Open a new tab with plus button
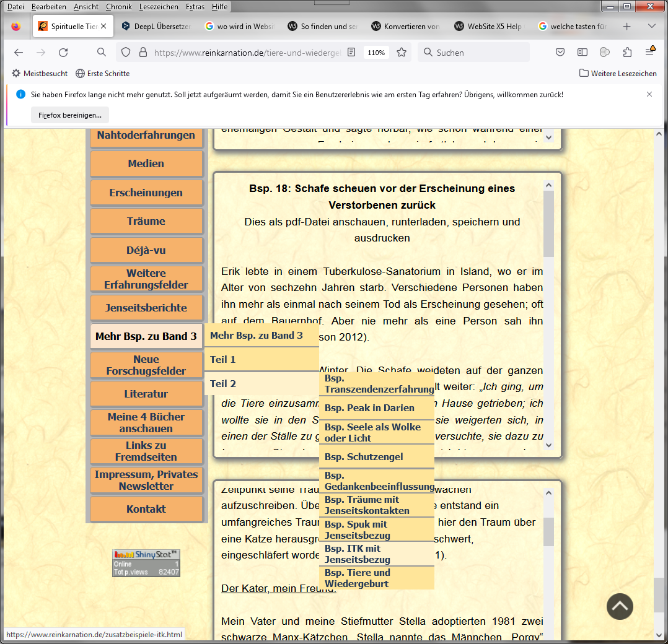 pyautogui.click(x=626, y=27)
